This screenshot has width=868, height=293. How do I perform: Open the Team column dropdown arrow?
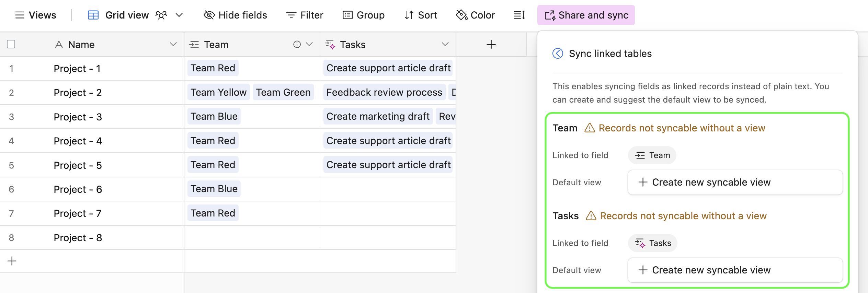(x=309, y=44)
